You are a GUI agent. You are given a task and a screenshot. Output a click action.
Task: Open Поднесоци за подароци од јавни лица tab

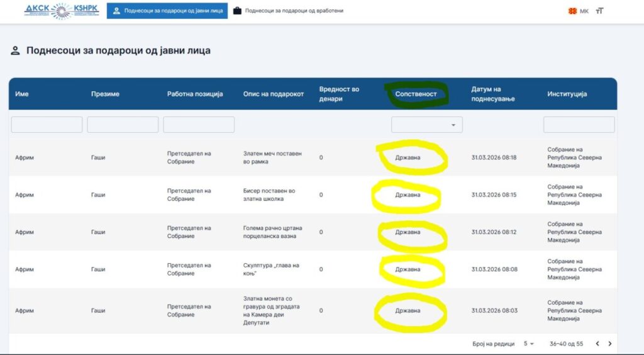167,11
